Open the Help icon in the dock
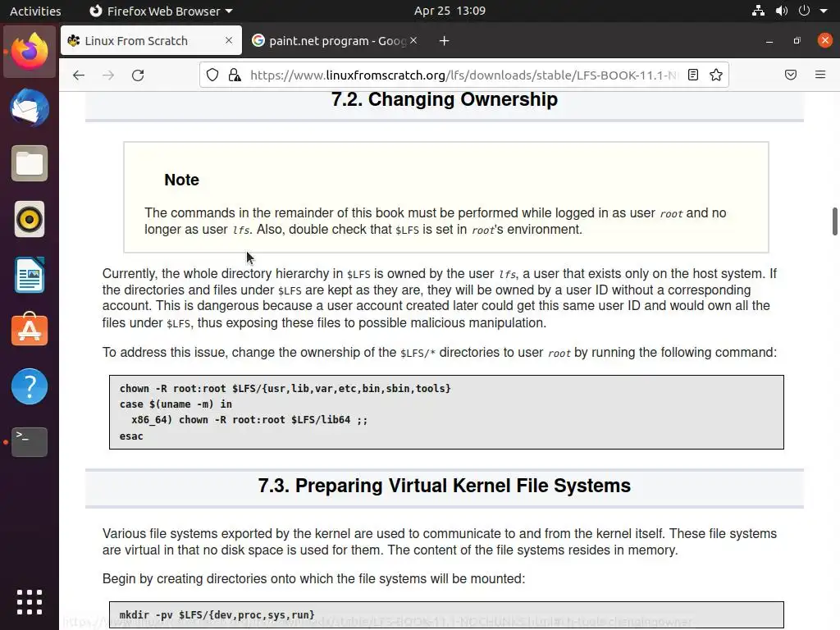This screenshot has width=840, height=630. tap(30, 386)
